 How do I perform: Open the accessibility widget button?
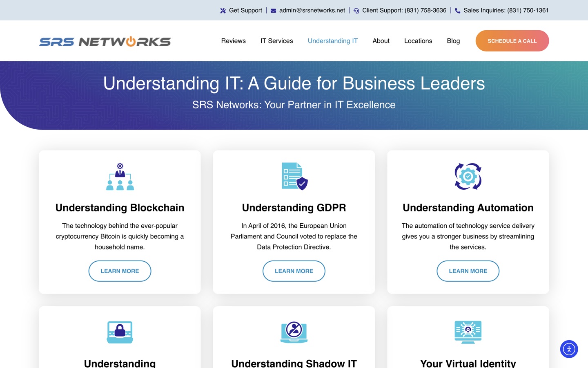[x=569, y=349]
